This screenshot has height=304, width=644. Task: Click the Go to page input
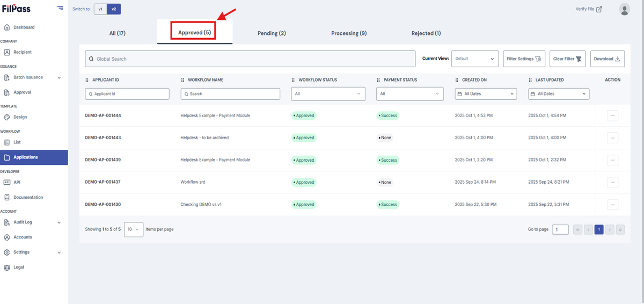560,229
